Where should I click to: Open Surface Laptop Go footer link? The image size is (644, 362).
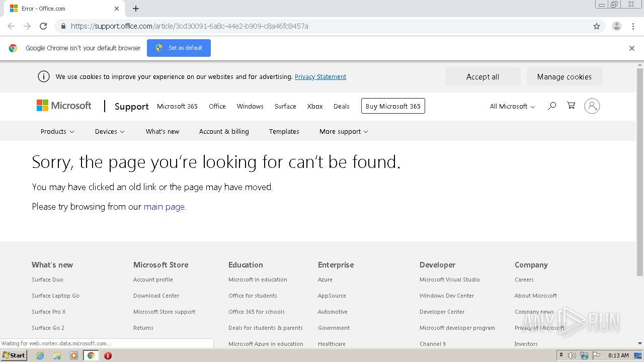55,296
